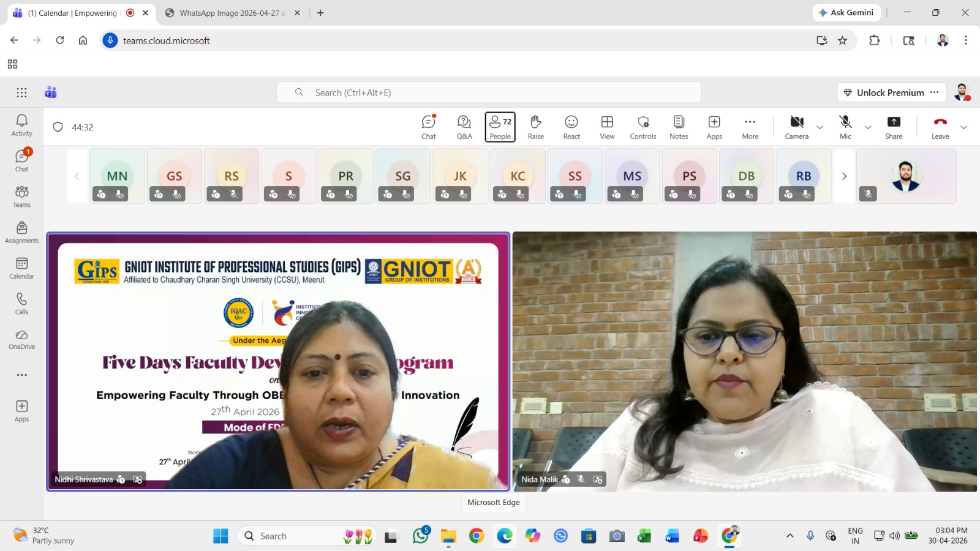Show the People participants list
Image resolution: width=980 pixels, height=551 pixels.
(500, 127)
